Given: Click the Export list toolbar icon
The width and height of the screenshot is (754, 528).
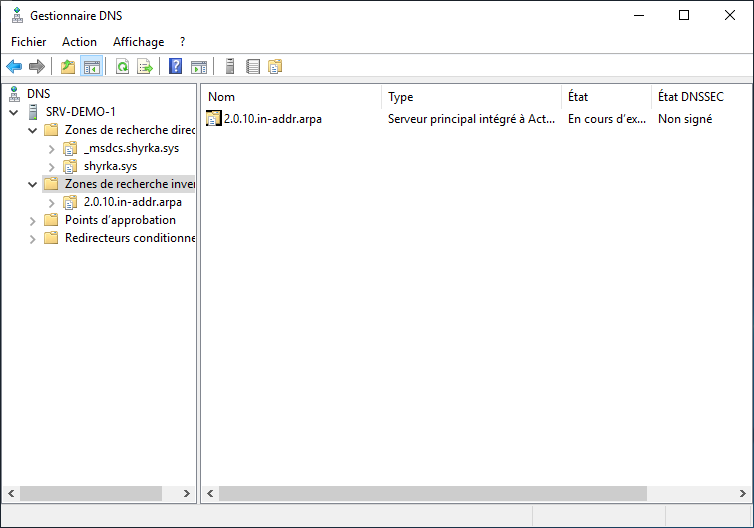Looking at the screenshot, I should tap(145, 67).
